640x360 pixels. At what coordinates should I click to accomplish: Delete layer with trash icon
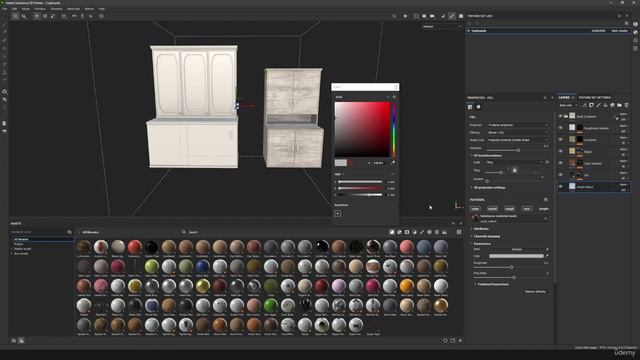click(x=627, y=105)
